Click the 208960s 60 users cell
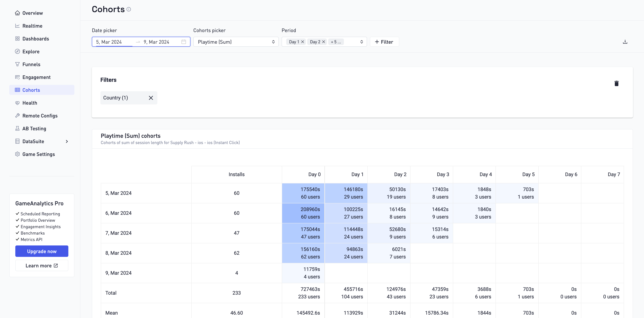 pyautogui.click(x=303, y=213)
